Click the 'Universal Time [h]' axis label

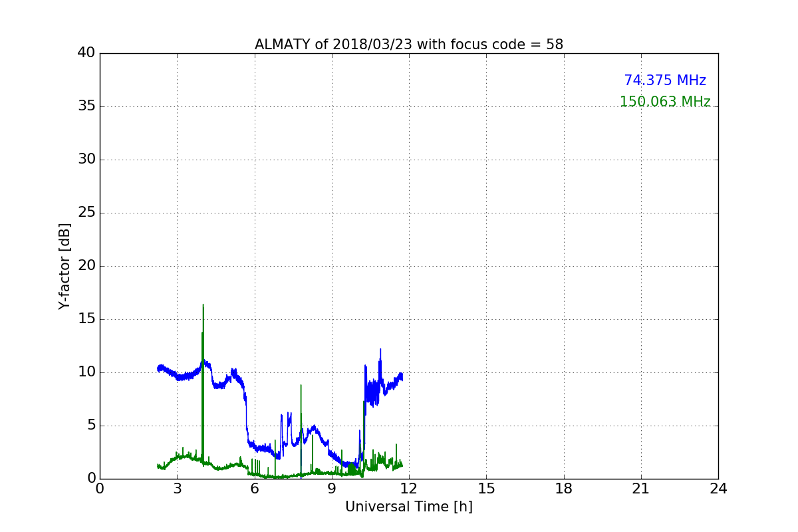pyautogui.click(x=409, y=507)
